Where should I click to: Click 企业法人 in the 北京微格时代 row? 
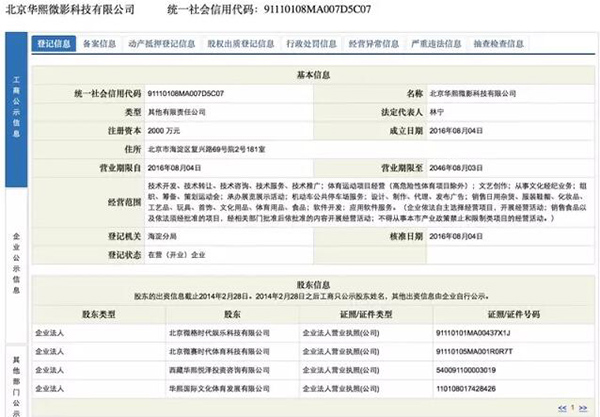coord(49,333)
